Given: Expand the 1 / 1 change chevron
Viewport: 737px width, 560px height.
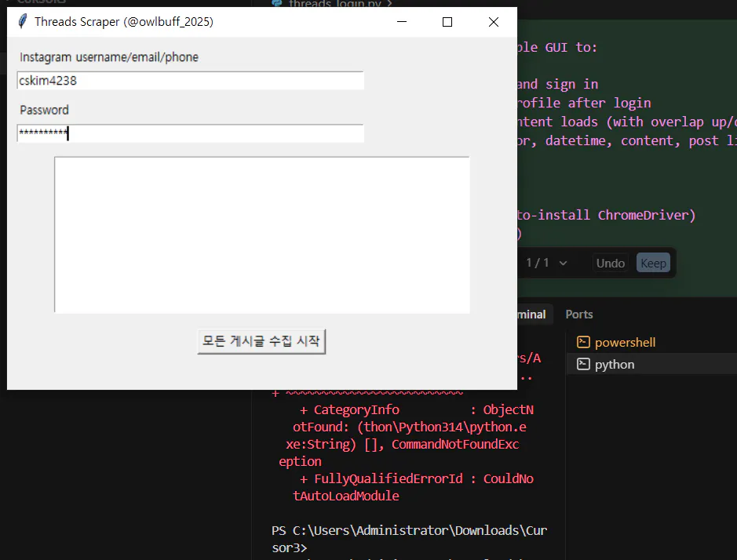Looking at the screenshot, I should [563, 263].
